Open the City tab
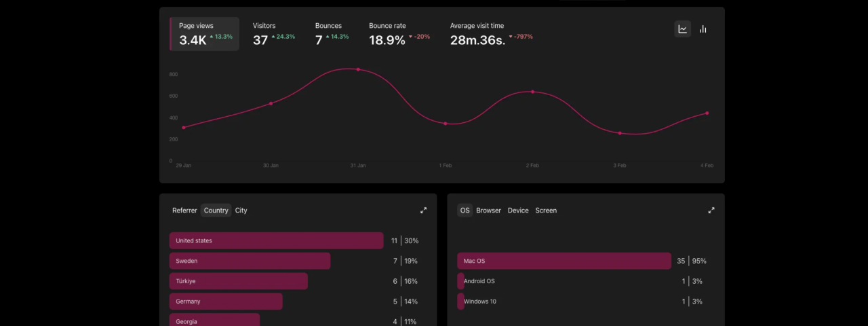The image size is (868, 326). (x=241, y=211)
